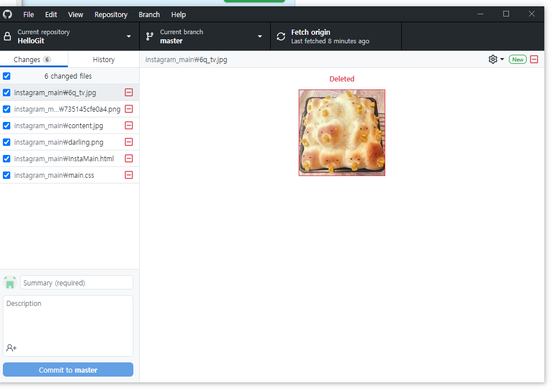Viewport: 554px width, 392px height.
Task: Open the Help menu
Action: (x=178, y=14)
